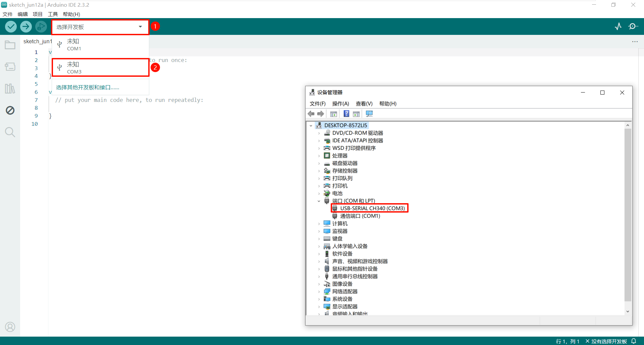Collapse the DESKTOP-8572LI5 root node
644x345 pixels.
click(x=311, y=125)
